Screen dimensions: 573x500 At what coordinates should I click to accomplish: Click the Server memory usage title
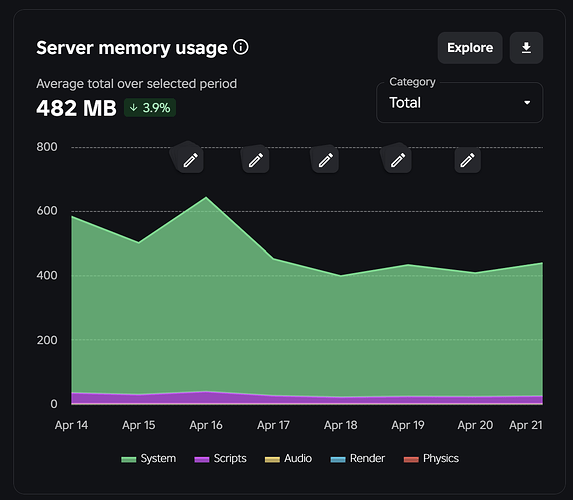pos(132,48)
